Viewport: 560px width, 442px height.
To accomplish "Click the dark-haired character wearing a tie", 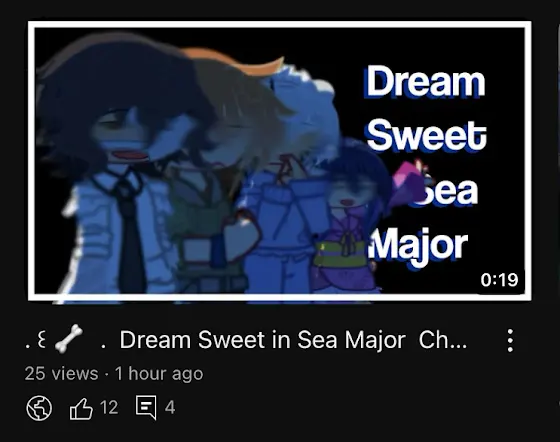I will [118, 168].
